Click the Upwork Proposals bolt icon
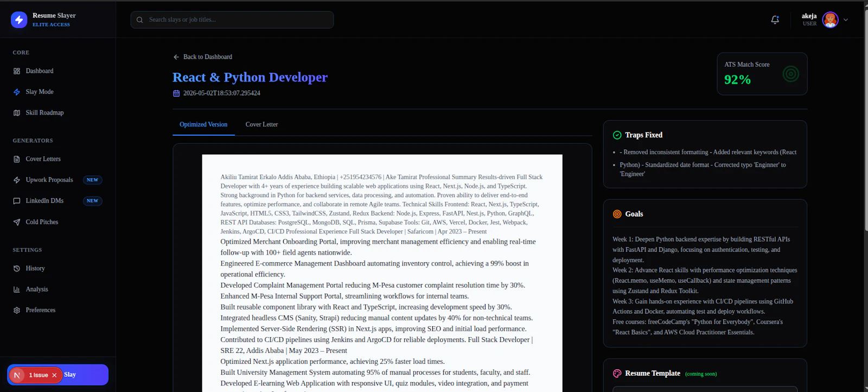 pos(17,180)
